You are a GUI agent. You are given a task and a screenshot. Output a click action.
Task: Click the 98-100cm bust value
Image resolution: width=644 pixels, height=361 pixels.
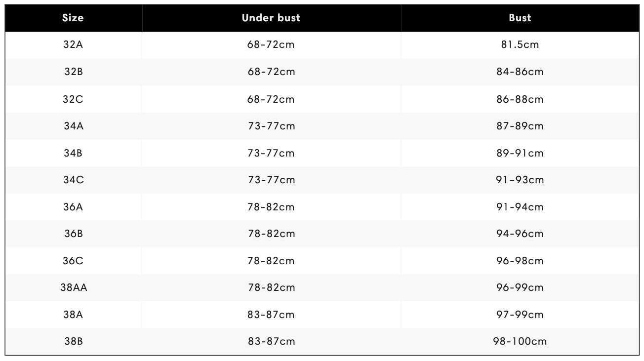pos(520,341)
